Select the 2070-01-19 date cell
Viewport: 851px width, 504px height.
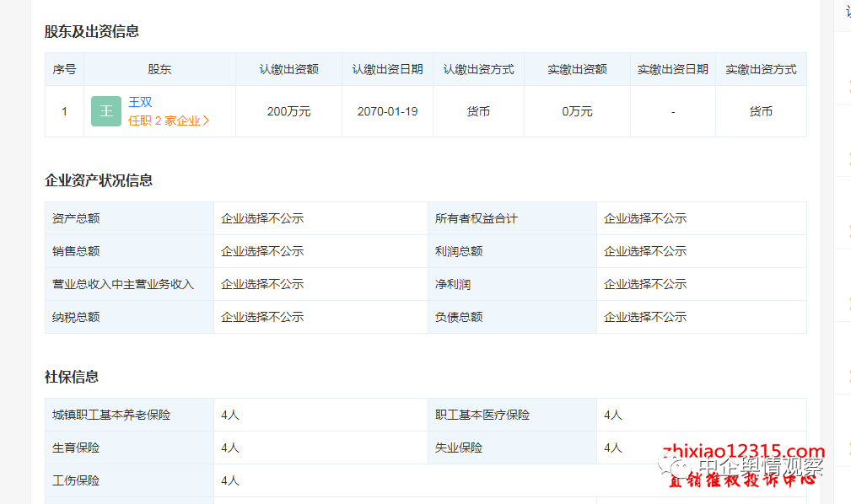point(387,111)
